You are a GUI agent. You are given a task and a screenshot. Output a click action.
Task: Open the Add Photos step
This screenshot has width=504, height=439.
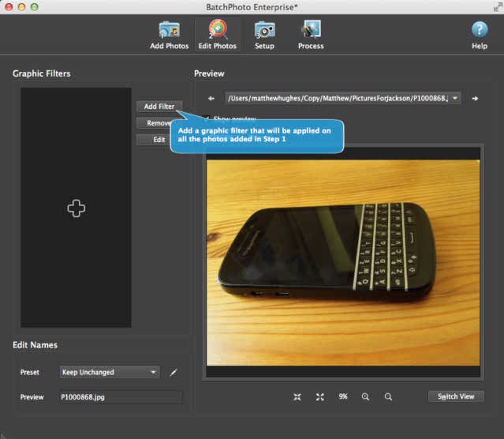point(169,35)
